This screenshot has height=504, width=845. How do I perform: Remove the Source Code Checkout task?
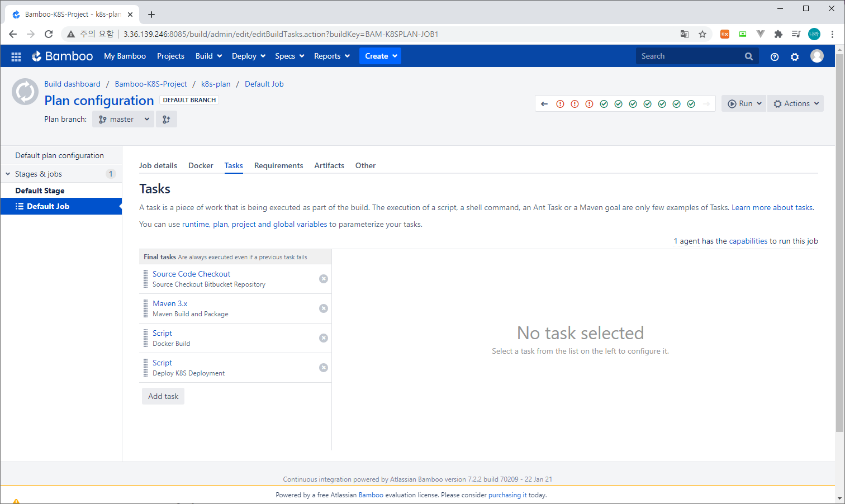(x=324, y=279)
